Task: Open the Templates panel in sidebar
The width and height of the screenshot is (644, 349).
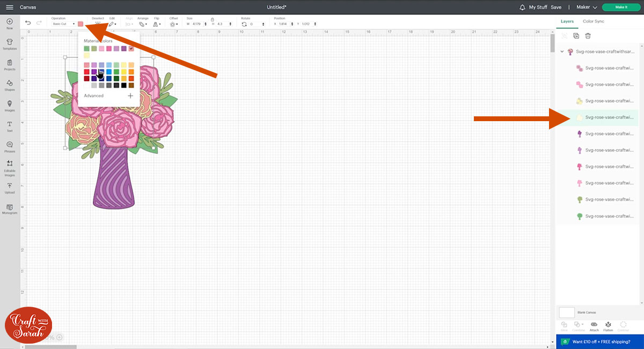Action: pos(10,43)
